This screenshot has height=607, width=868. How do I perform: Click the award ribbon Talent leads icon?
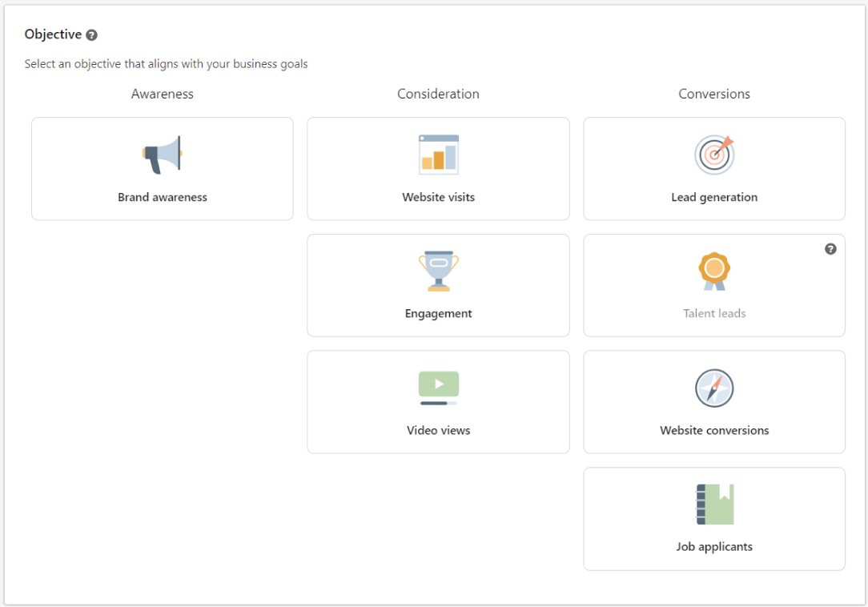point(714,271)
